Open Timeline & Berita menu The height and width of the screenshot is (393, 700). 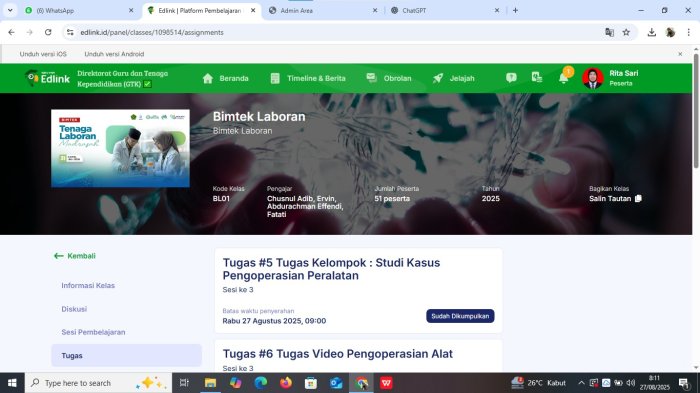coord(308,78)
